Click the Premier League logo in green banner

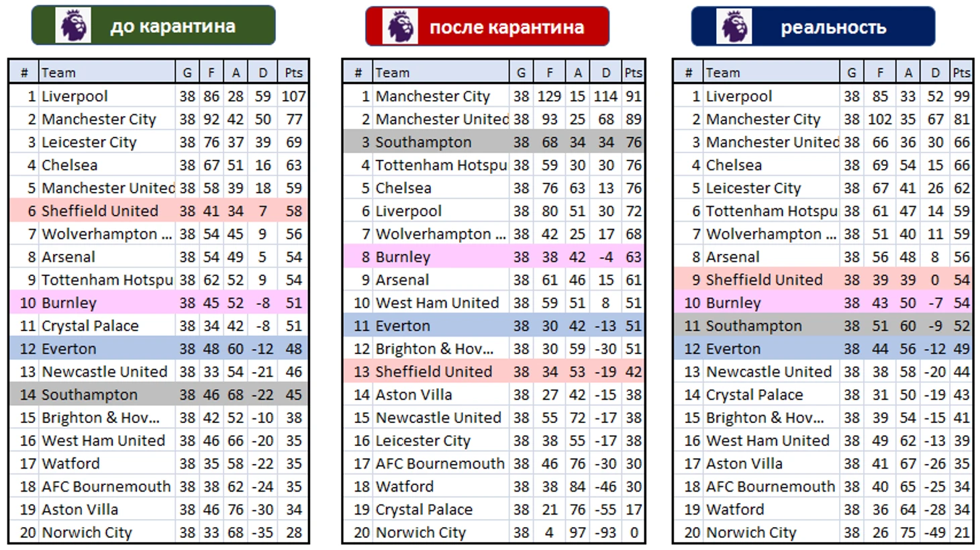tap(72, 26)
